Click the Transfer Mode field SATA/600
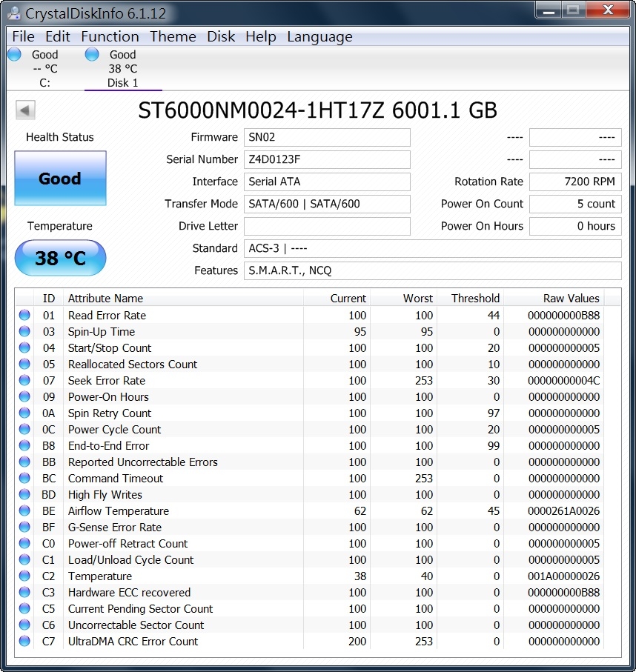This screenshot has height=672, width=636. (x=327, y=204)
